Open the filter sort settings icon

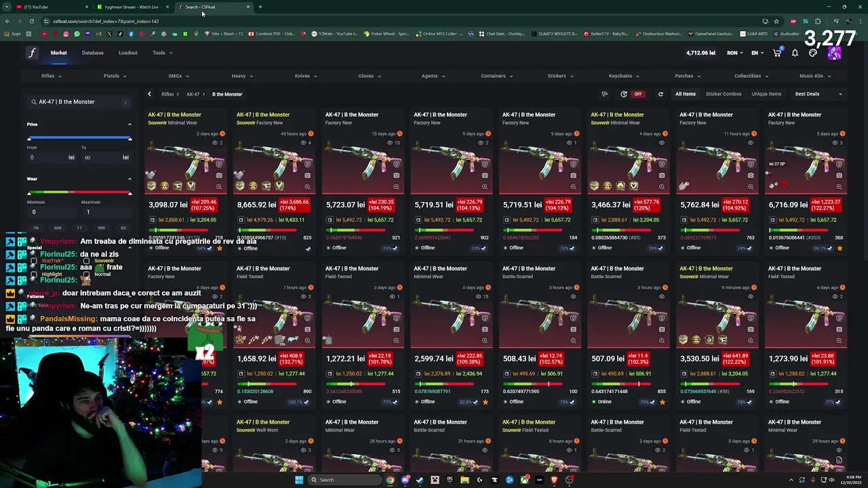(x=604, y=94)
